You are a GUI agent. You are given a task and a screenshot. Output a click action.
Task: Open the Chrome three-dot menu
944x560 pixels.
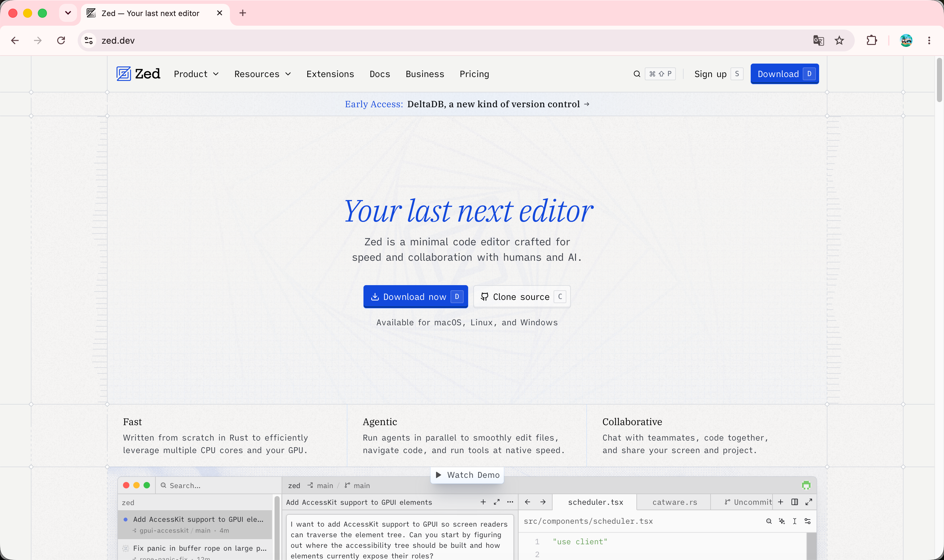pyautogui.click(x=929, y=40)
